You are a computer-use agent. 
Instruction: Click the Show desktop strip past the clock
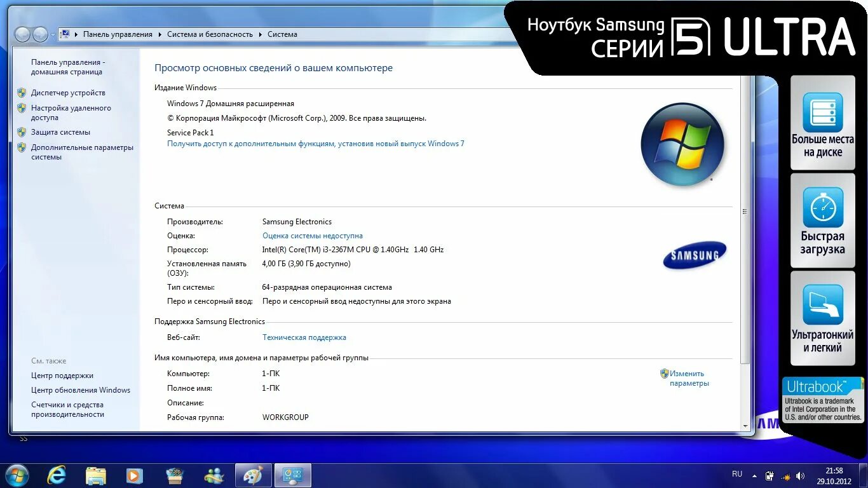click(x=864, y=476)
